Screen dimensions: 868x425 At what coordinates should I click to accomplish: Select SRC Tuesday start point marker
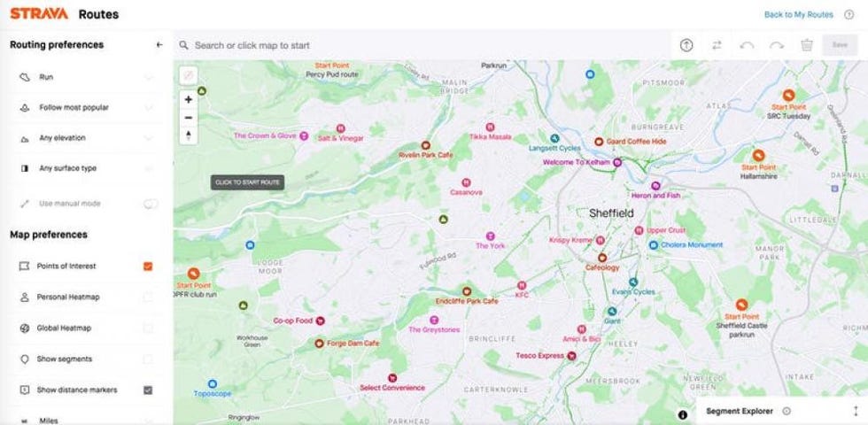click(x=788, y=96)
